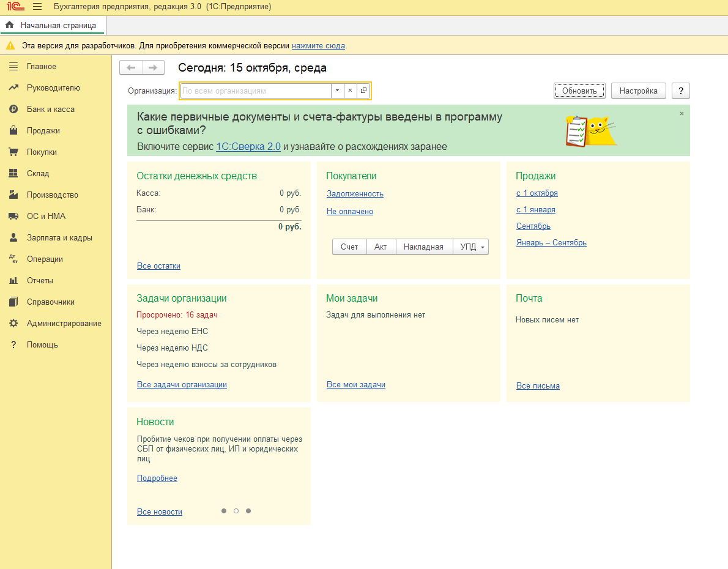Follow the 1С:Сверка 2.0 link

point(248,147)
